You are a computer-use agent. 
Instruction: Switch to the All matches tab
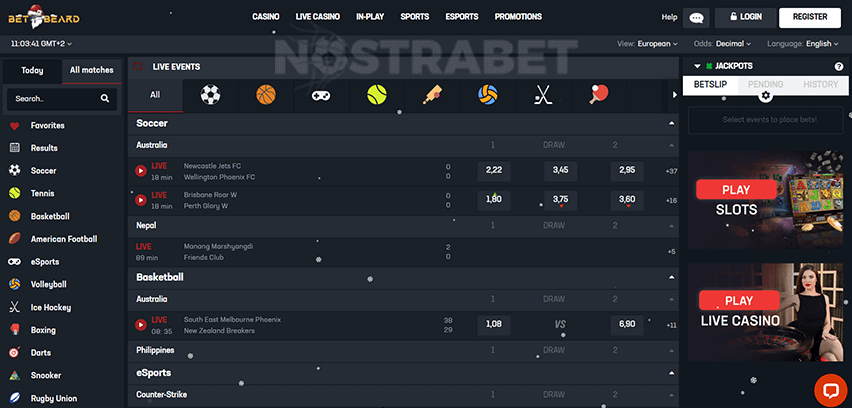pyautogui.click(x=92, y=71)
